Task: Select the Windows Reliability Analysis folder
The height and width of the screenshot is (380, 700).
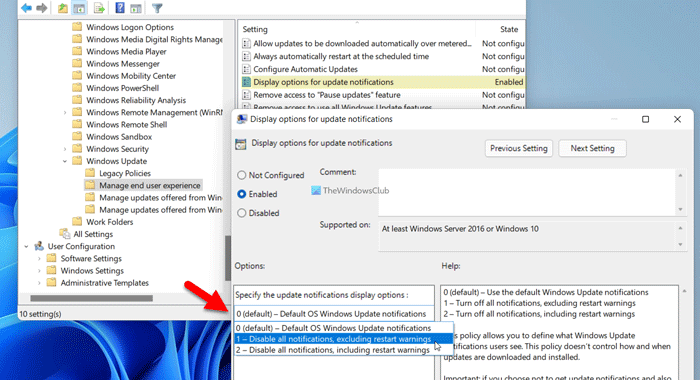Action: (x=136, y=100)
